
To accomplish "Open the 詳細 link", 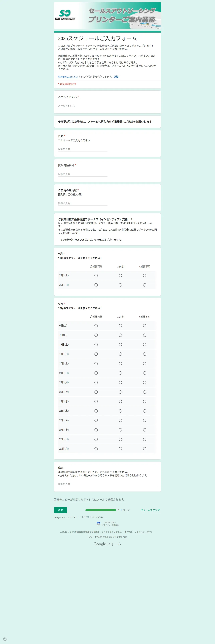I will (116, 77).
